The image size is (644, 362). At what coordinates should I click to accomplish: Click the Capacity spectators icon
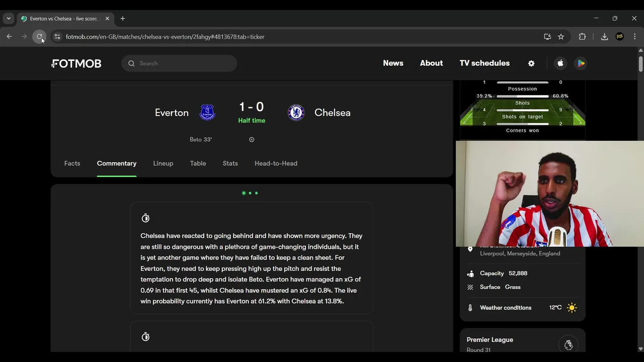(470, 274)
